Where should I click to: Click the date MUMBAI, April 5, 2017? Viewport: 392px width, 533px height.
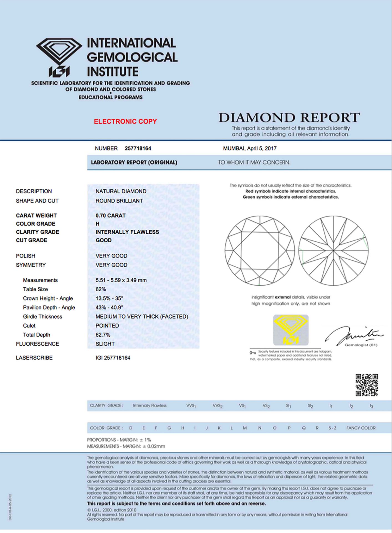[x=250, y=149]
